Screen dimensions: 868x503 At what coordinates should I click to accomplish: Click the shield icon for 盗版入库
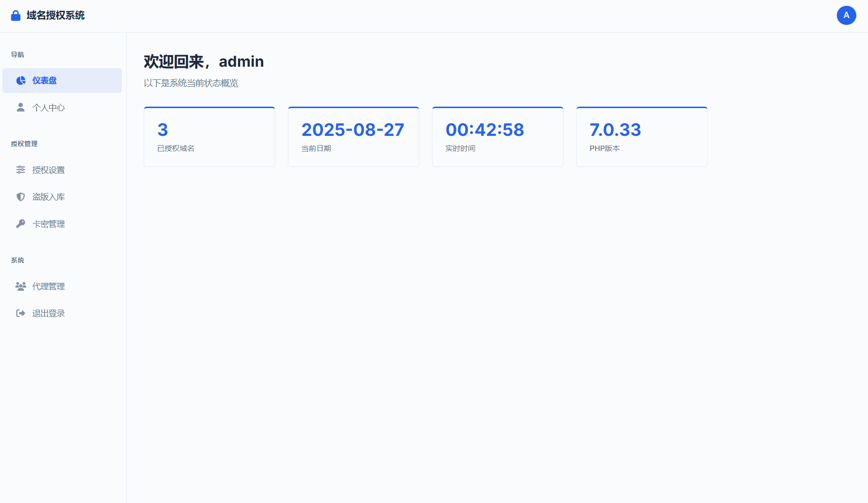20,197
